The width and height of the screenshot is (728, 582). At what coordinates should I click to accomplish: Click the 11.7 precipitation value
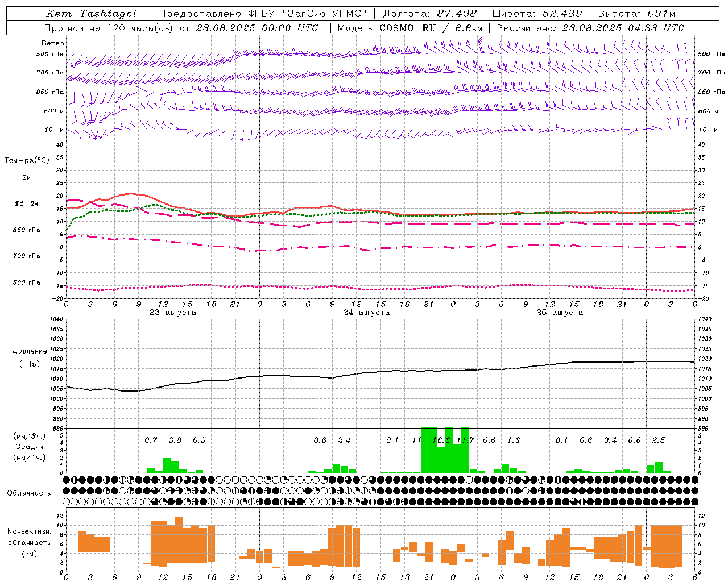pyautogui.click(x=465, y=440)
